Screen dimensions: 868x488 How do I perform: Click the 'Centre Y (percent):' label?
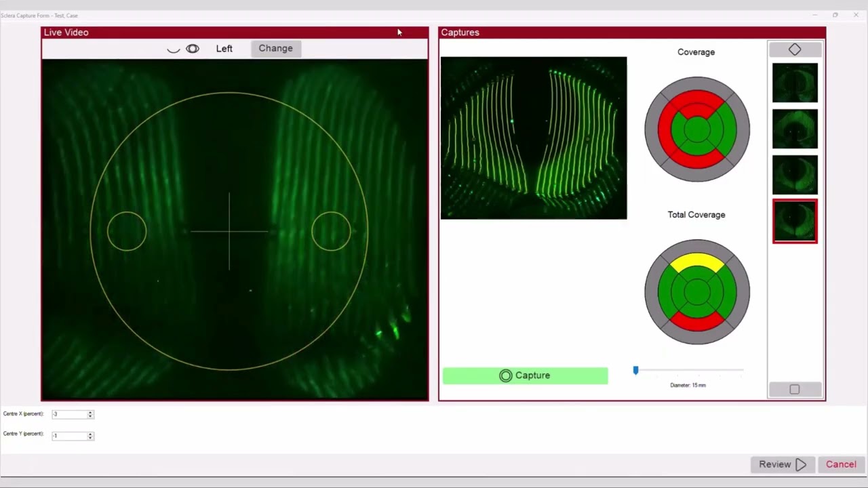pos(23,434)
